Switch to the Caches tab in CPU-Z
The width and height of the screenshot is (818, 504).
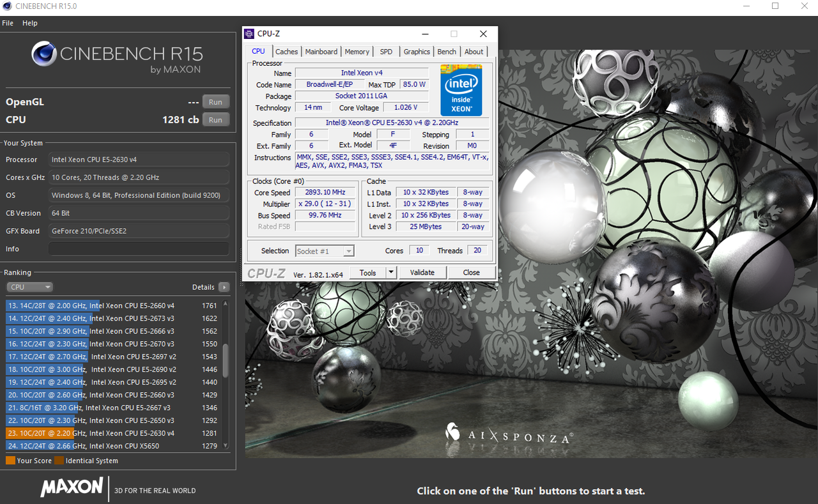click(286, 52)
